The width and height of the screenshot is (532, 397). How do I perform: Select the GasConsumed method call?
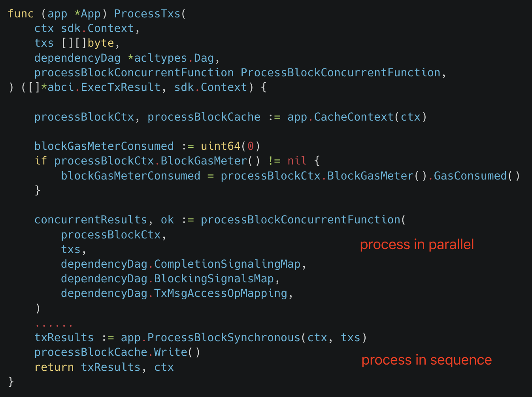(x=470, y=176)
